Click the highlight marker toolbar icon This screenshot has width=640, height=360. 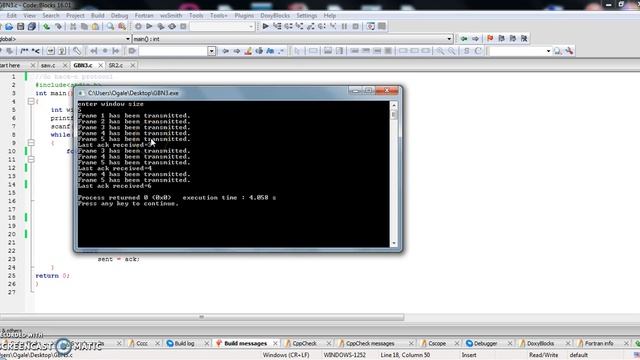tap(248, 51)
